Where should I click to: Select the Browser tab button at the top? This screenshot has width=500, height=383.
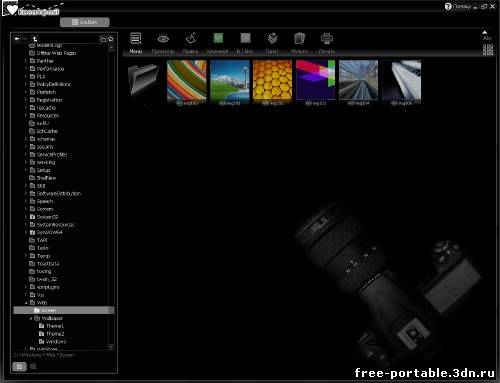(85, 22)
